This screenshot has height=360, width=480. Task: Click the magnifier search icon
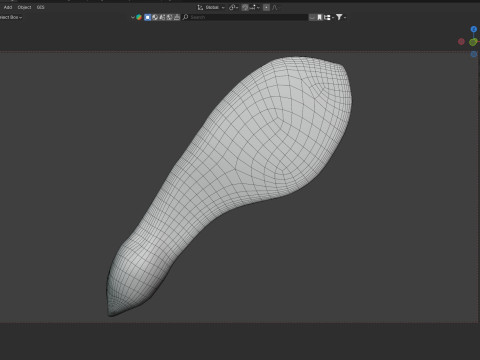tap(186, 17)
